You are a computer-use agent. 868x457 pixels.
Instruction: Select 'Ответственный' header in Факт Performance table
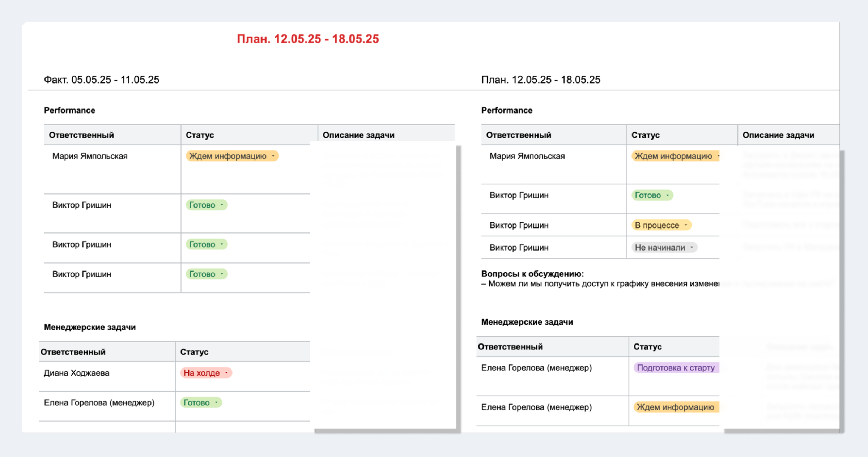81,135
